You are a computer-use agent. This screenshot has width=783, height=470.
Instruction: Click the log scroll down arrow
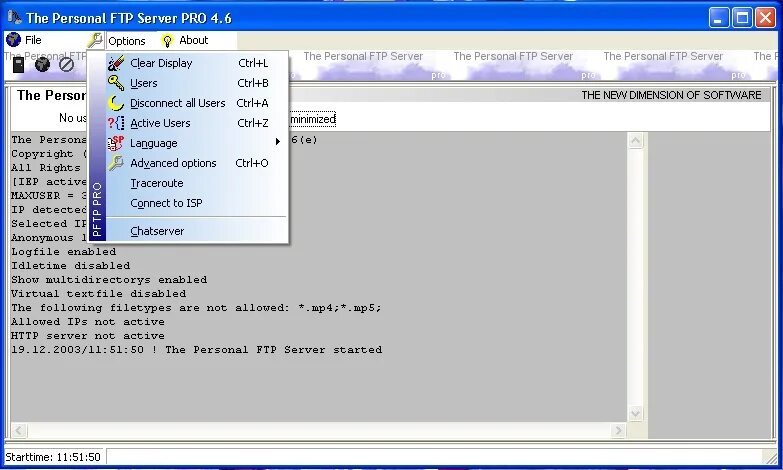(635, 414)
